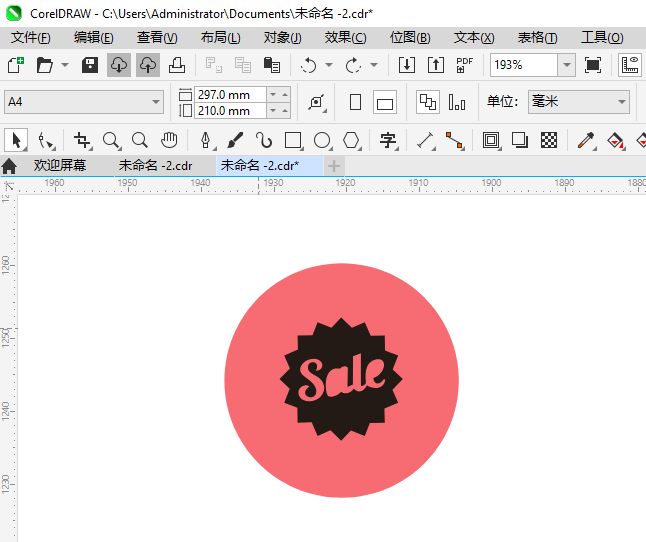646x542 pixels.
Task: Select the Contour effect tool
Action: click(491, 140)
